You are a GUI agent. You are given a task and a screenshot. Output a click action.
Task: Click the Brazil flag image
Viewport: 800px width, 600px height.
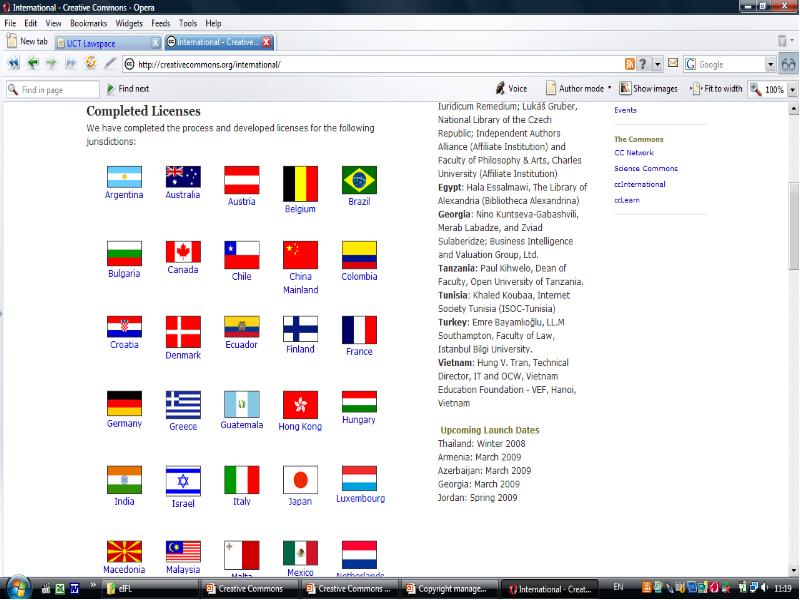coord(359,180)
